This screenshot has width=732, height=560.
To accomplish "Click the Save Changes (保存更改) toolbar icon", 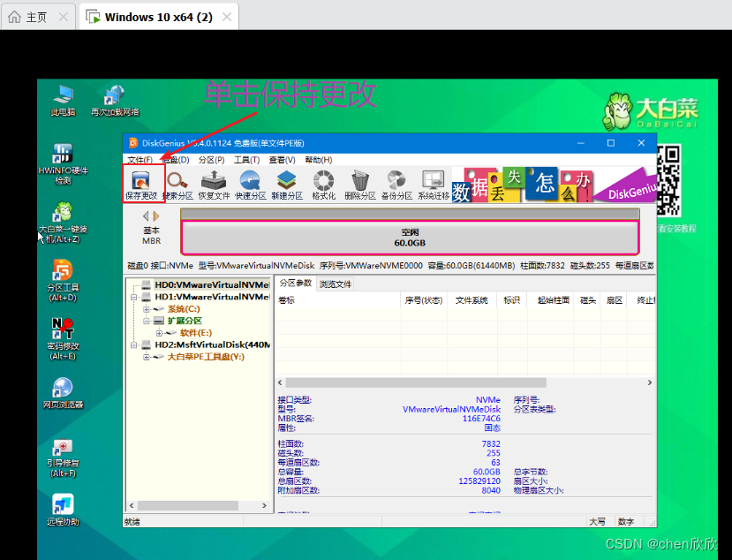I will (x=141, y=185).
